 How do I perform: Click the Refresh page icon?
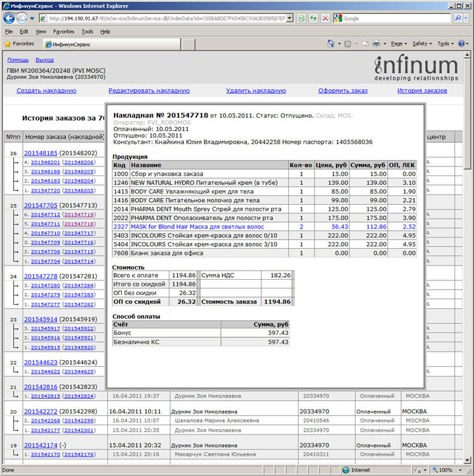313,18
